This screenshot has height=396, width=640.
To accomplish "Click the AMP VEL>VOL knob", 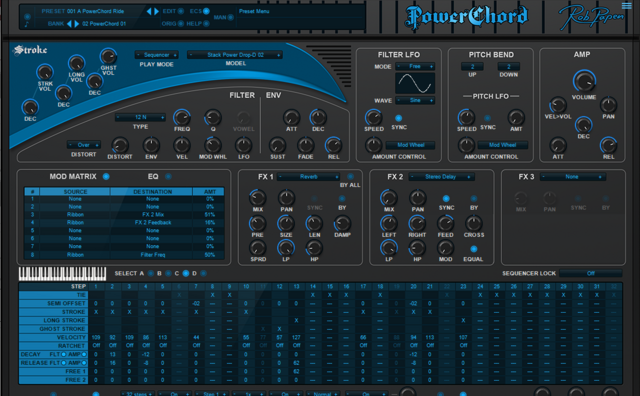I will (x=558, y=105).
